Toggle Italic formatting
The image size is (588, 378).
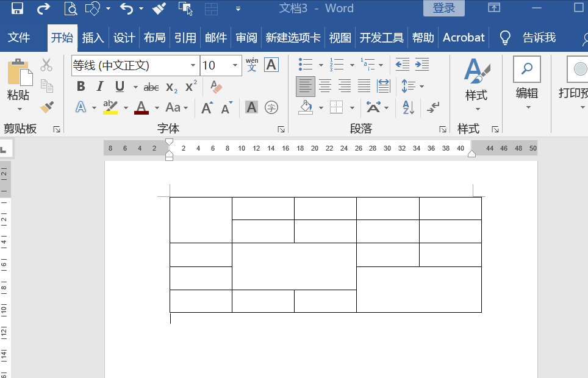pyautogui.click(x=100, y=87)
